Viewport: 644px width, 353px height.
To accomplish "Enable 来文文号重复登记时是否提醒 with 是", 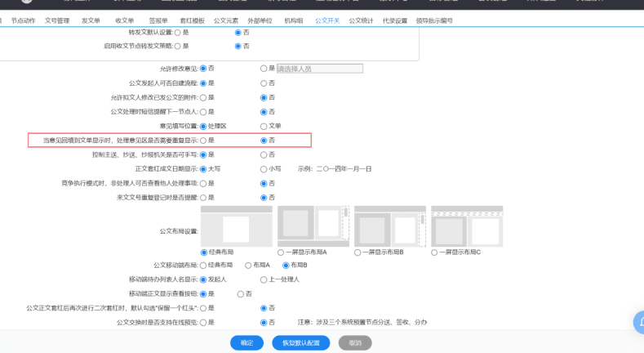I will point(203,198).
